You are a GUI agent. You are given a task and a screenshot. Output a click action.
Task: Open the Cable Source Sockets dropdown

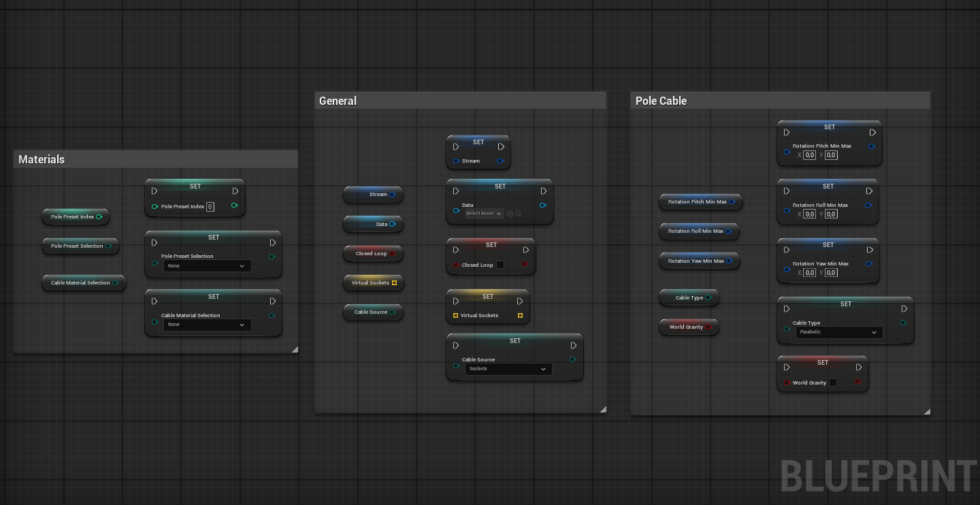point(508,369)
